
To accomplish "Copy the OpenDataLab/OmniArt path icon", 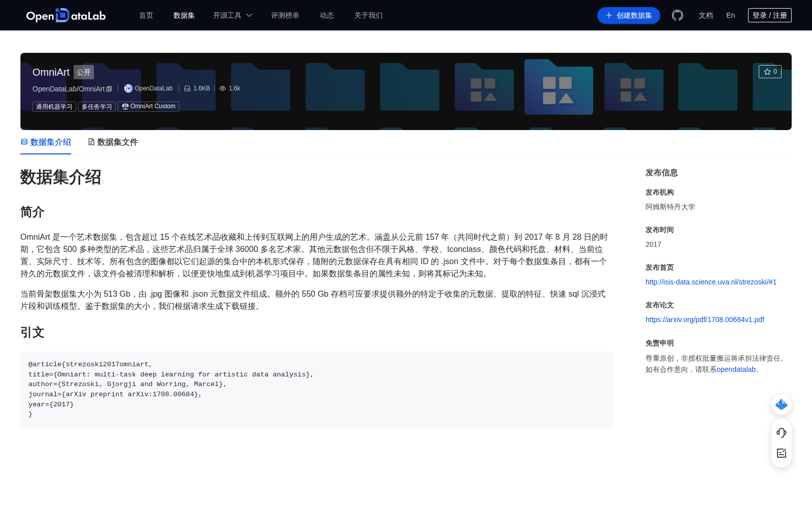I will coord(109,89).
